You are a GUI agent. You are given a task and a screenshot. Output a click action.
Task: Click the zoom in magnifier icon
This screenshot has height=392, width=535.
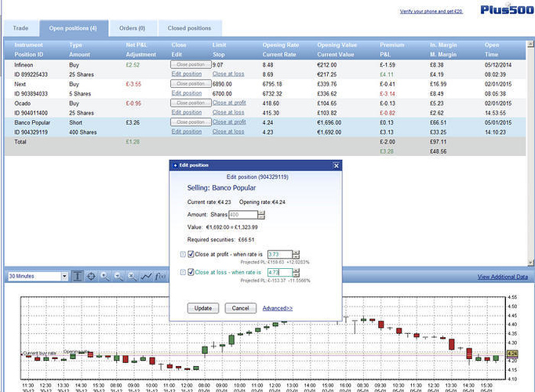point(105,276)
